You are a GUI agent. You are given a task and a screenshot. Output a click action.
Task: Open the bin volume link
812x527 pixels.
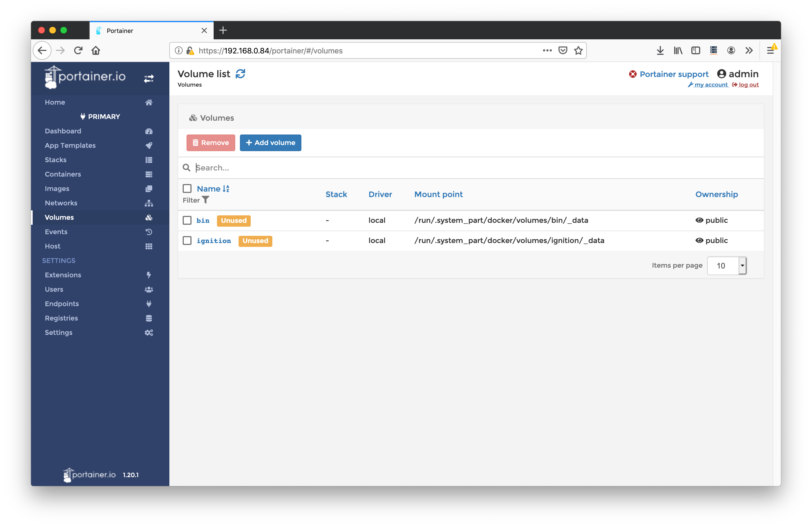[x=203, y=221]
